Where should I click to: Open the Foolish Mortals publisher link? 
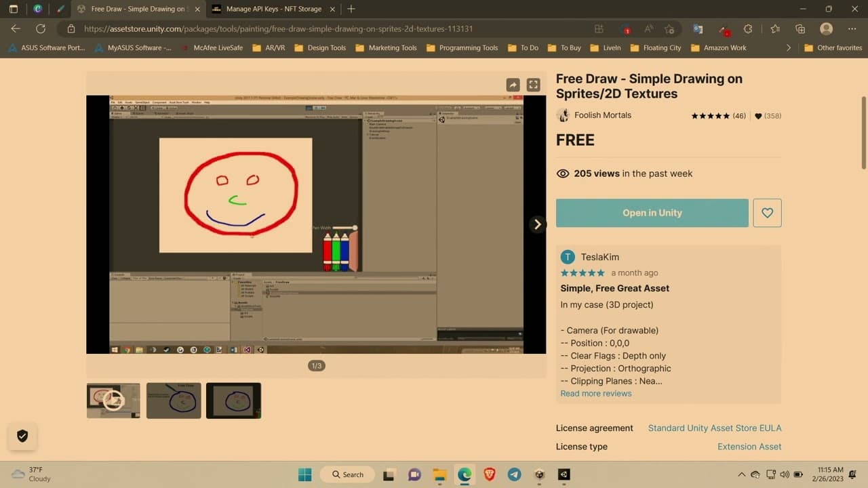[603, 115]
